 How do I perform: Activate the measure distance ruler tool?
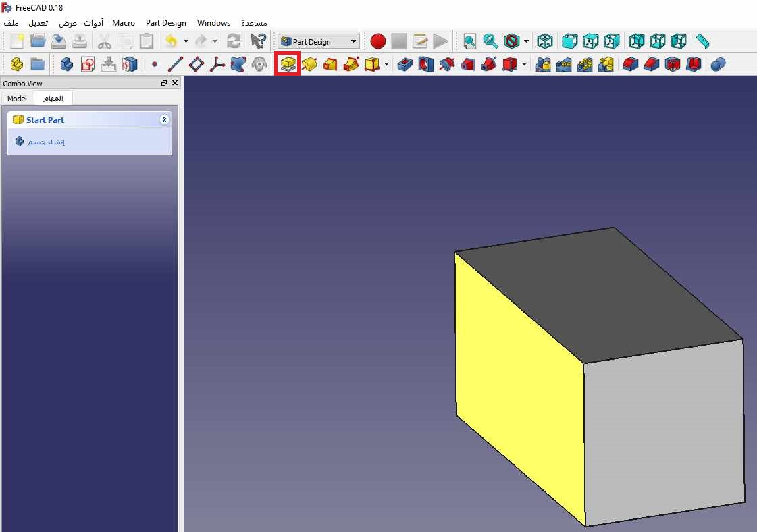(x=703, y=41)
